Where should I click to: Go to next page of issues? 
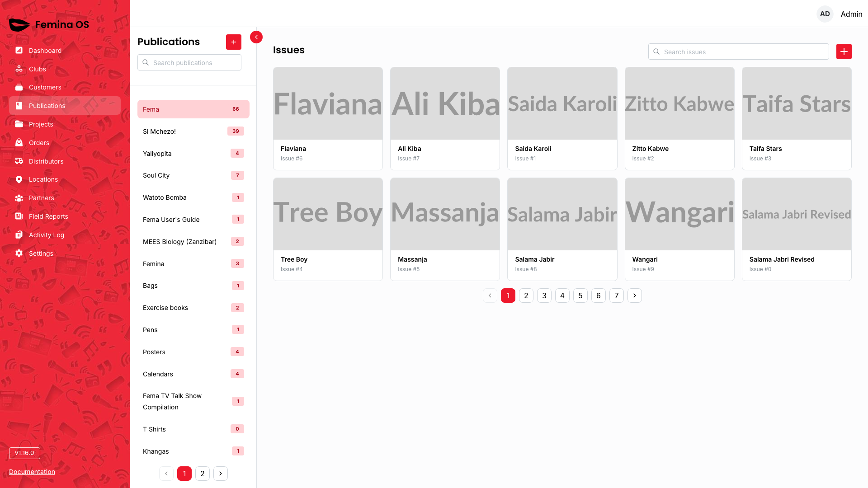click(635, 296)
